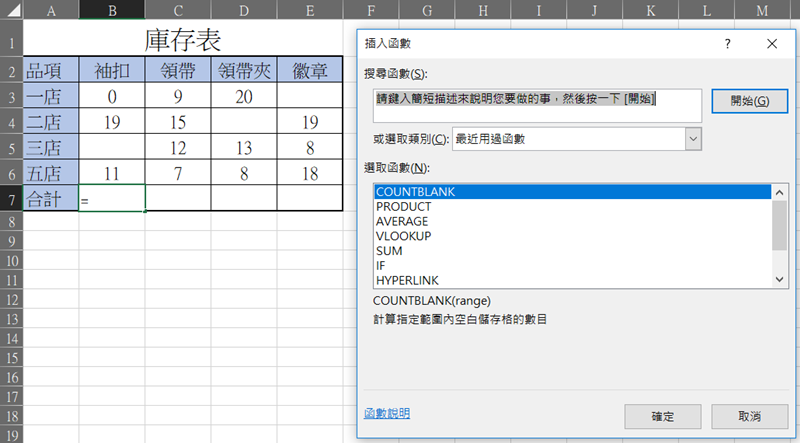The height and width of the screenshot is (443, 800).
Task: Click the function list scrollbar thumb
Action: pos(780,225)
